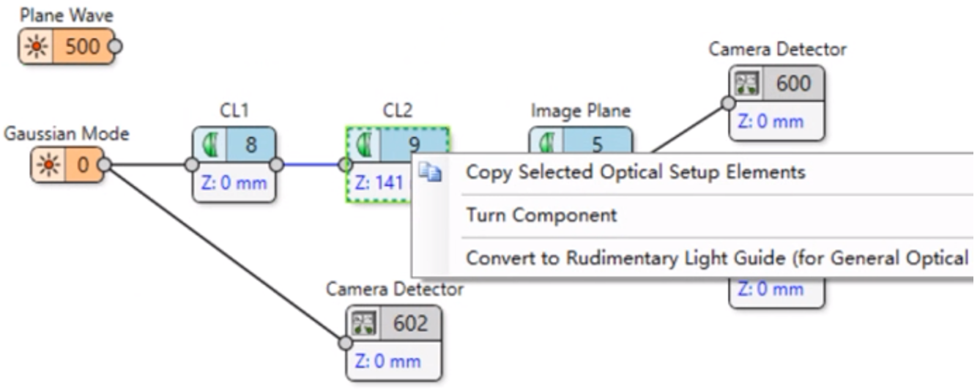
Task: Click the Plane Wave output connector
Action: click(x=115, y=48)
